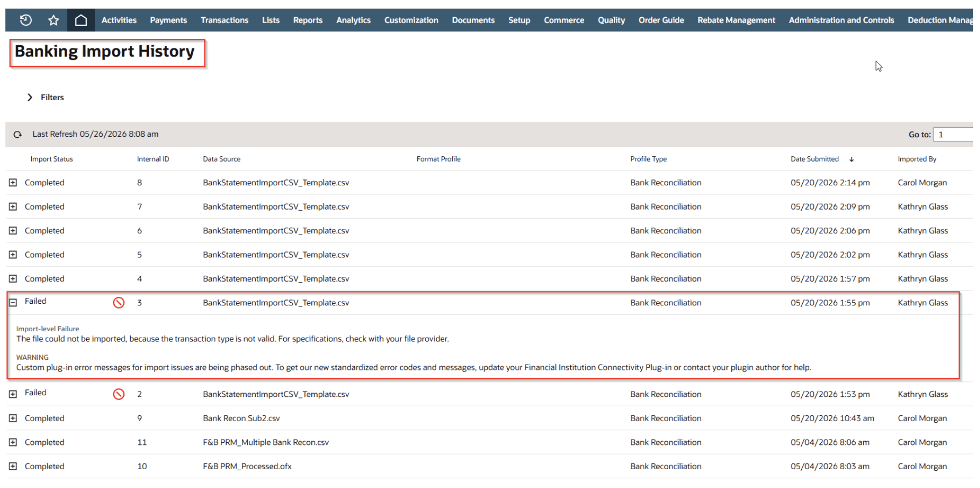This screenshot has width=980, height=488.
Task: Open the Lists menu
Action: [x=271, y=20]
